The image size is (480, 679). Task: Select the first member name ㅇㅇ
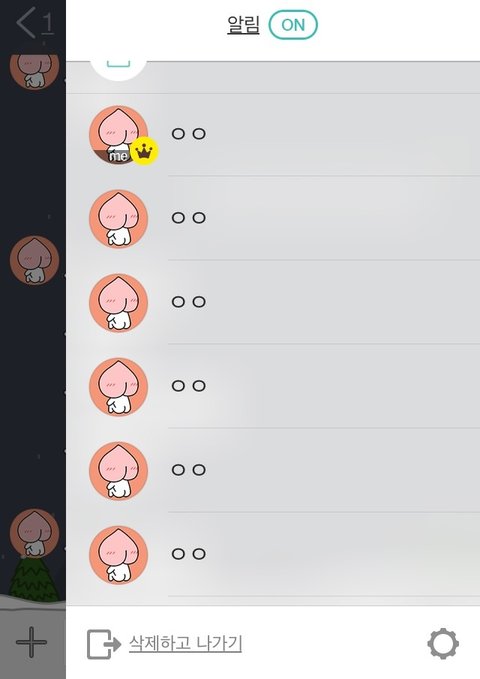[x=188, y=133]
